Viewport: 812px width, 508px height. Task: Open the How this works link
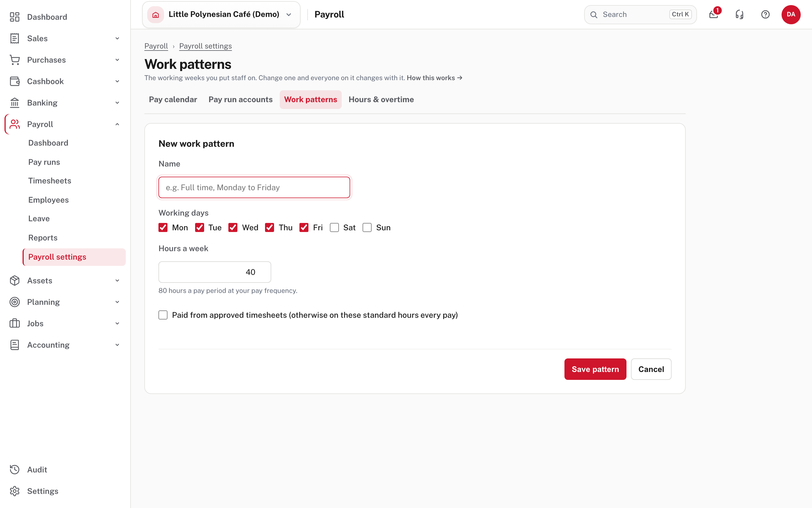pos(434,78)
